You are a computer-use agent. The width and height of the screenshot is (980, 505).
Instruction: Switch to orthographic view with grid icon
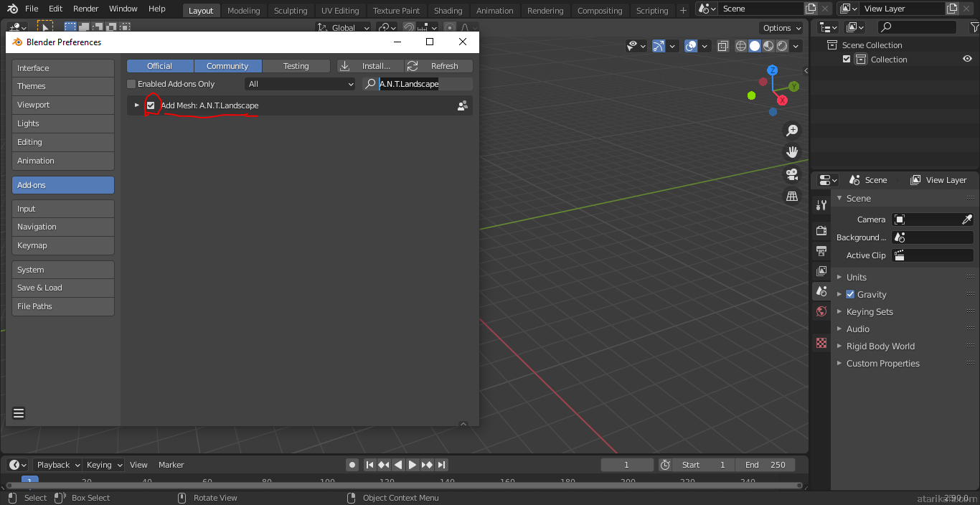click(792, 196)
